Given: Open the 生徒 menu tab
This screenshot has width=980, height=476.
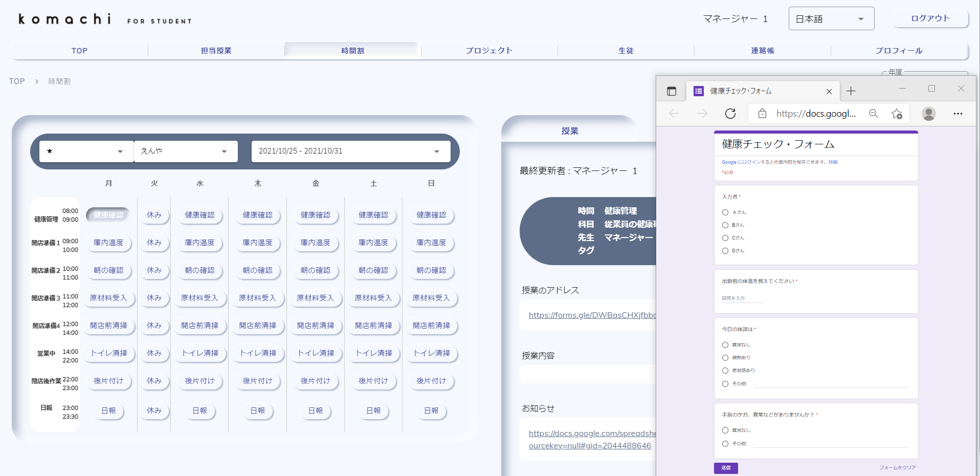Looking at the screenshot, I should point(626,51).
